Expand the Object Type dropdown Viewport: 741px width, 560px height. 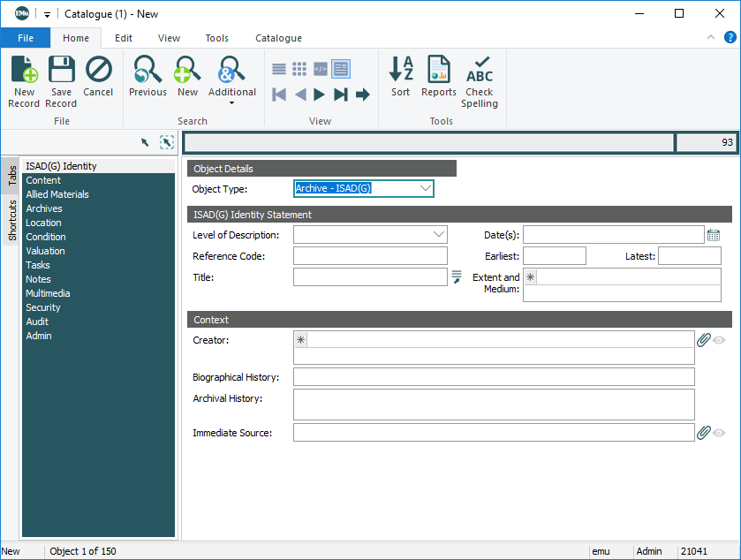click(x=425, y=189)
